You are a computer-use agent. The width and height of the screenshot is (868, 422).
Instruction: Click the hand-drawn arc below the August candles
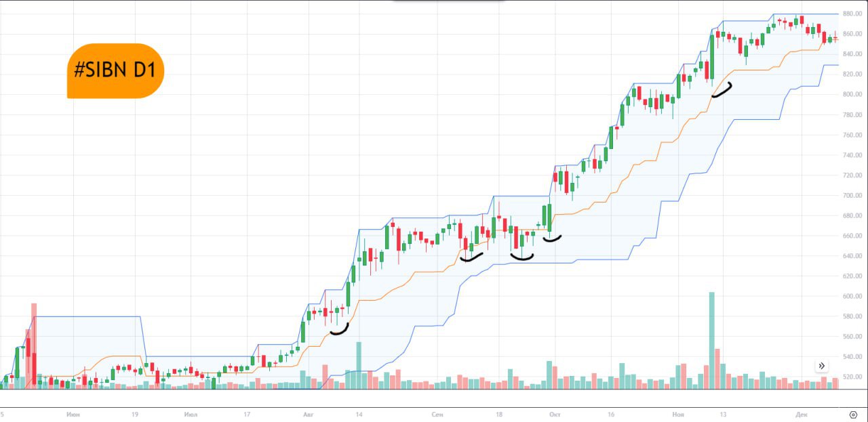339,331
